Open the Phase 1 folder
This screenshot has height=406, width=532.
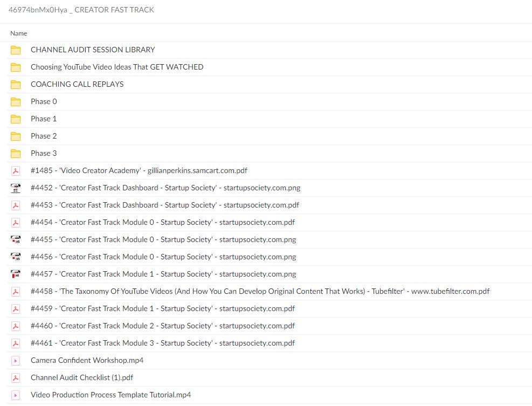coord(44,119)
